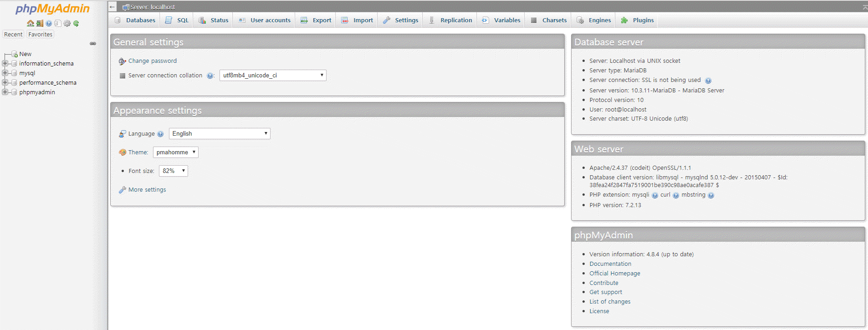Open the Theme dropdown showing pmahomme

[176, 152]
